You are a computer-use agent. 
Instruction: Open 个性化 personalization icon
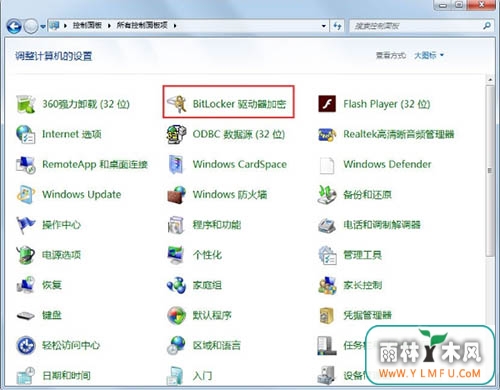(x=176, y=255)
